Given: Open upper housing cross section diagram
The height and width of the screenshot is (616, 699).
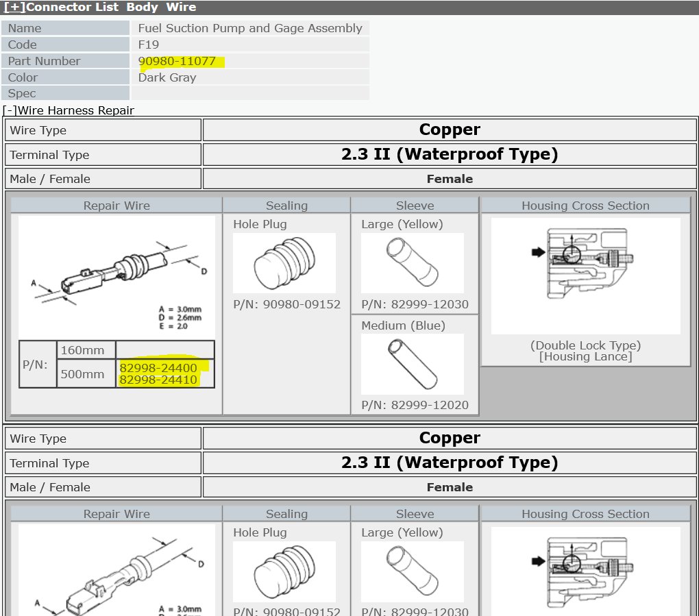Looking at the screenshot, I should tap(586, 276).
